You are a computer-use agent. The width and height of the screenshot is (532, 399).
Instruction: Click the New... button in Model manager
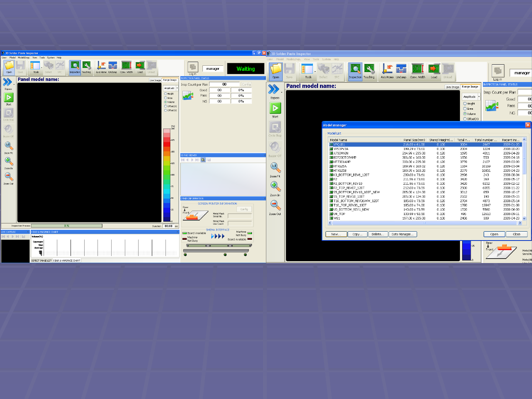(x=336, y=234)
